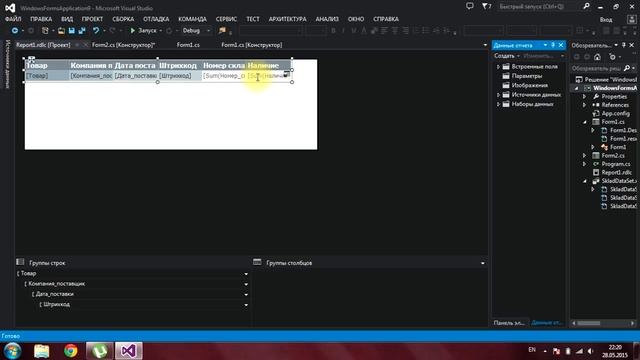Click the Navigate Backward toolbar icon

[15, 31]
